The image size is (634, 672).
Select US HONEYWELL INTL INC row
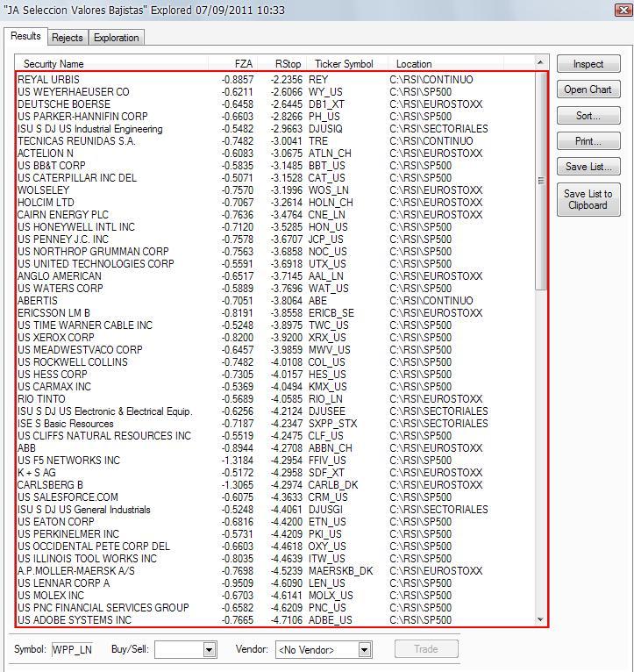[x=275, y=227]
